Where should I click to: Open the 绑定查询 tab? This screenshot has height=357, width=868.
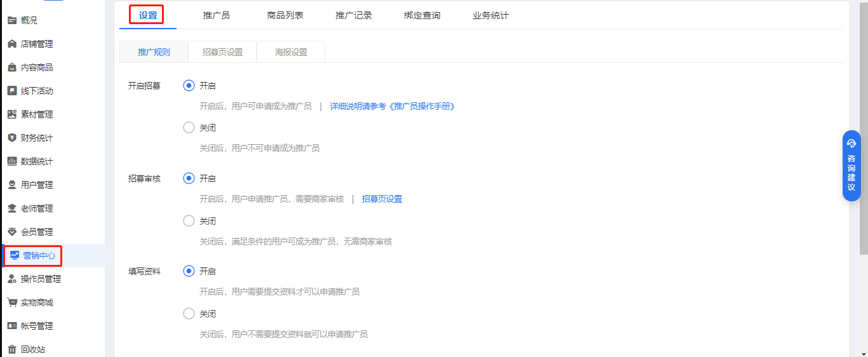pos(422,15)
